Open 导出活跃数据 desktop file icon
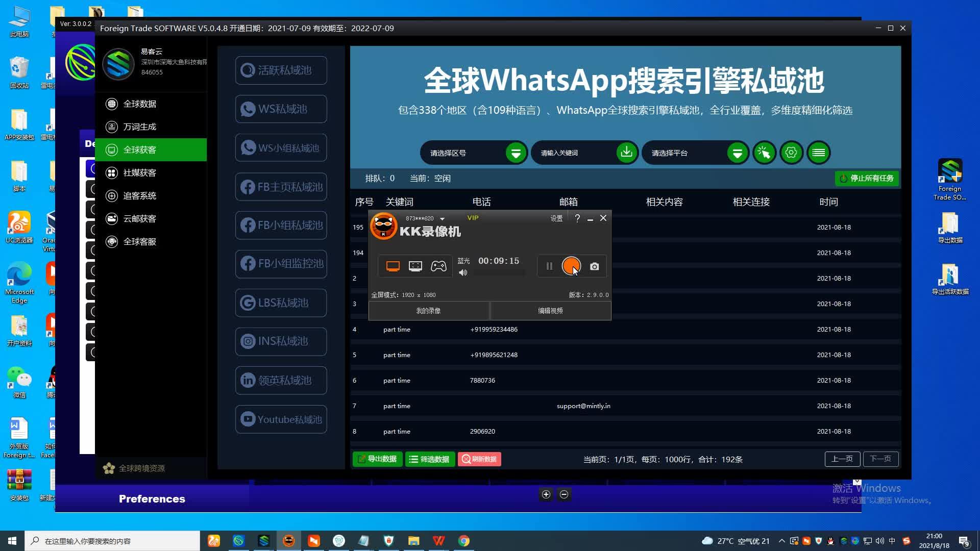 (x=950, y=279)
